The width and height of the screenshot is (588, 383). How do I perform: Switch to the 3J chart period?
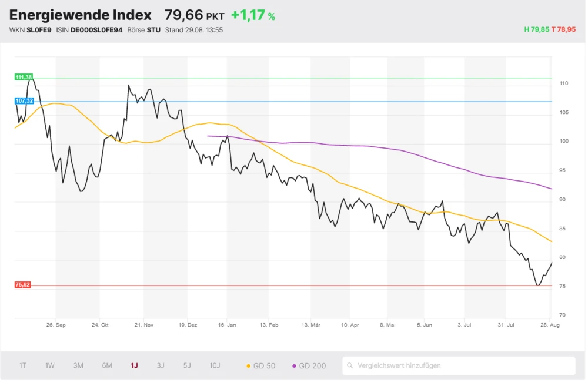161,365
